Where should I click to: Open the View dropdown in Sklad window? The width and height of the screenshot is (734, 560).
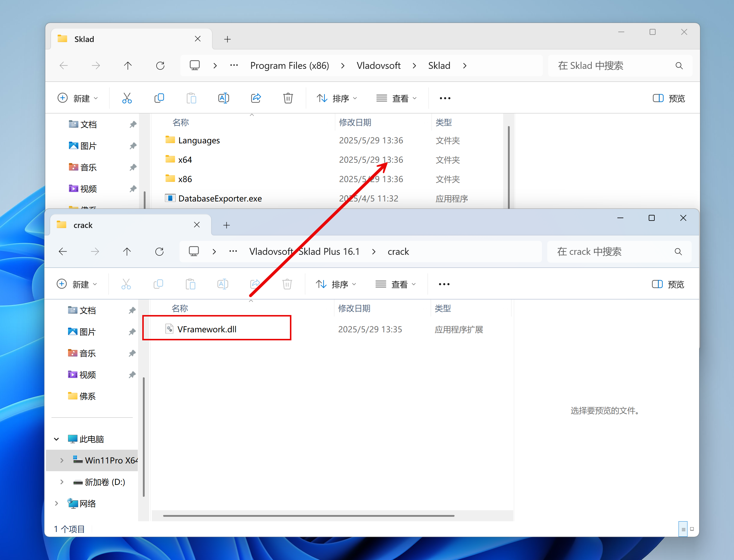[396, 98]
